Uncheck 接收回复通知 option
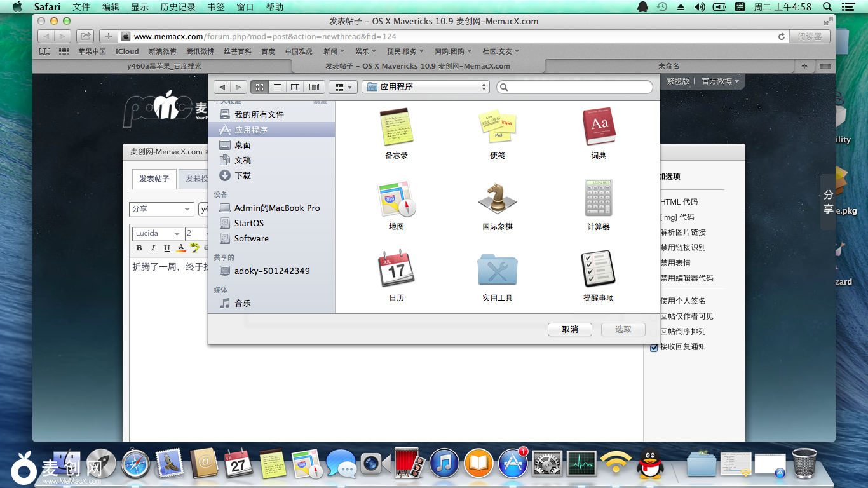Viewport: 868px width, 488px height. click(654, 346)
